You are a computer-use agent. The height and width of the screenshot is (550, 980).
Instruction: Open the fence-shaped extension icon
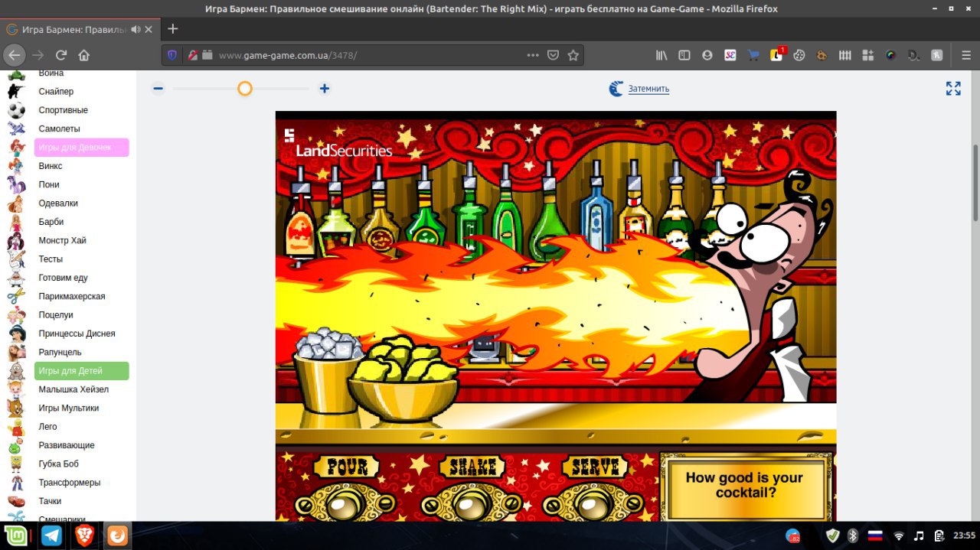[x=845, y=55]
